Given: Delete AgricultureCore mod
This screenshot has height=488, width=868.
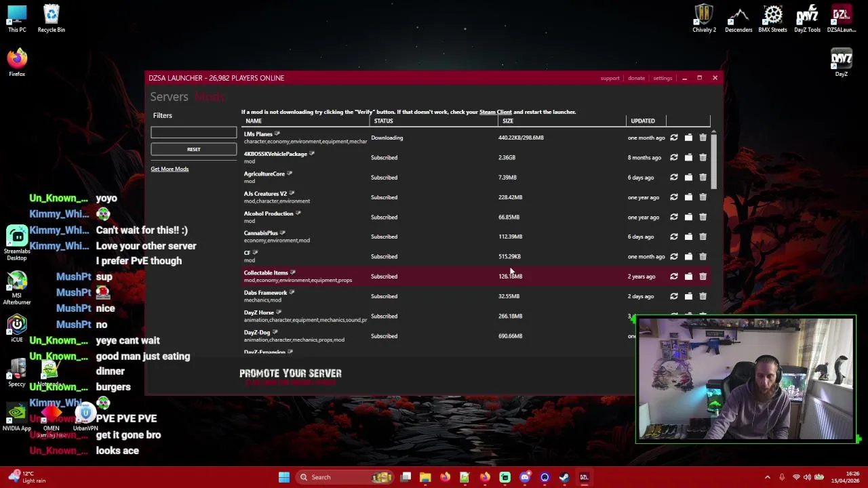Looking at the screenshot, I should pos(703,178).
